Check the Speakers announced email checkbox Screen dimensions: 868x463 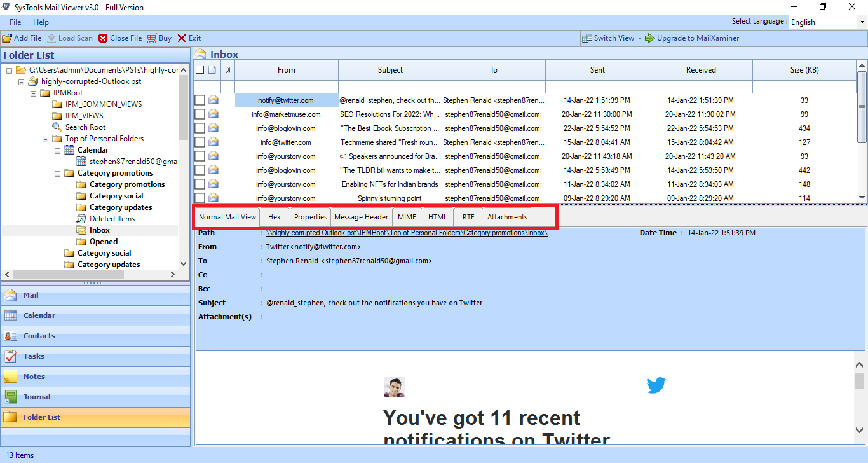200,156
